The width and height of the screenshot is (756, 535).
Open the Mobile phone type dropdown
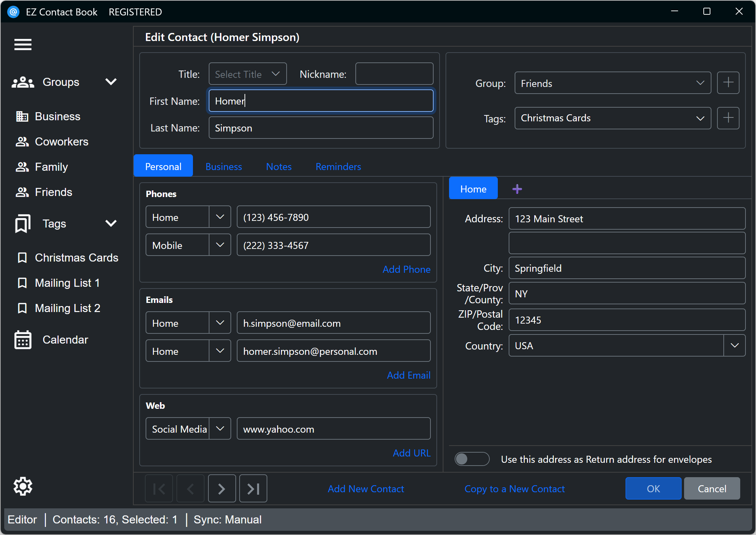(x=220, y=245)
